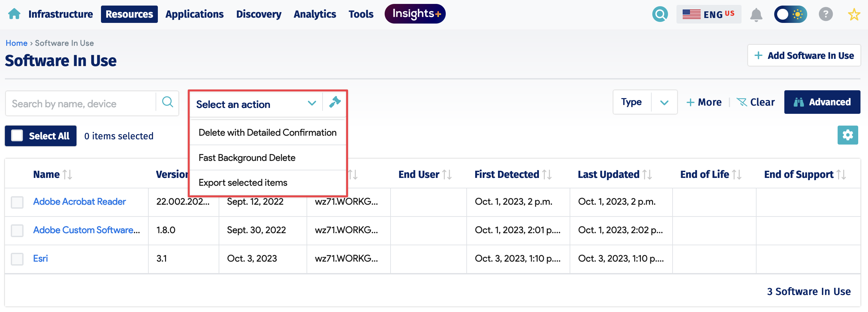Check the Select All checkbox
Viewport: 868px width, 312px height.
click(17, 136)
